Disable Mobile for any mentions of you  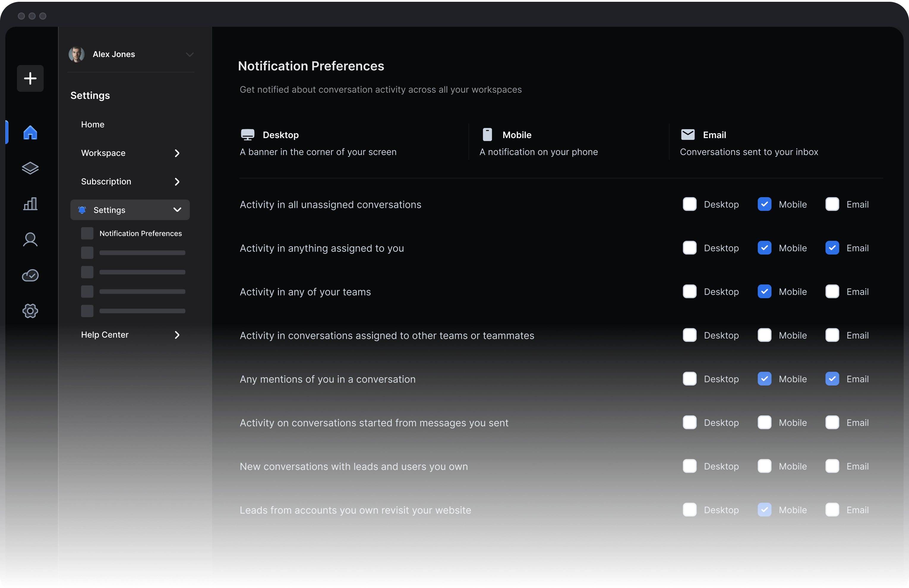pyautogui.click(x=764, y=379)
